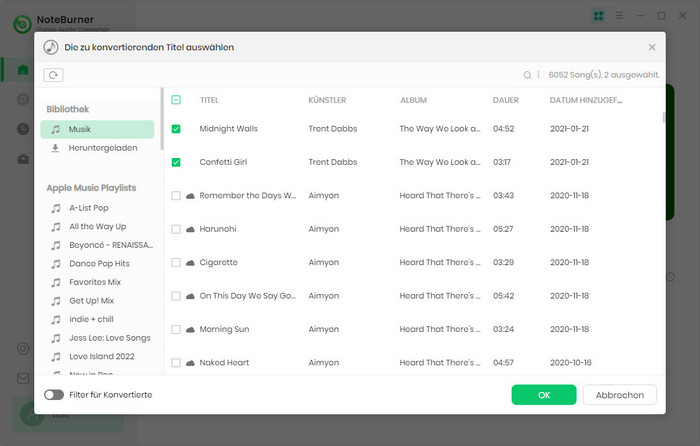
Task: Sort by the DAUER column header
Action: coord(506,100)
